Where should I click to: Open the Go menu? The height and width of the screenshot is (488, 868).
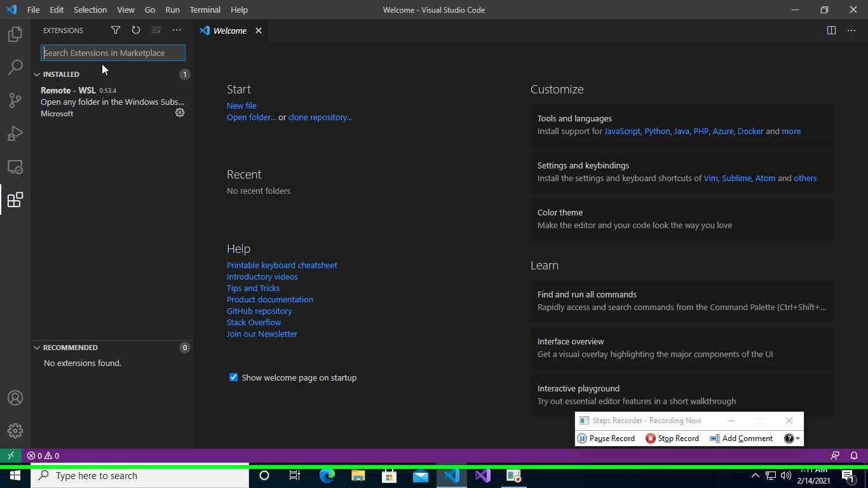pyautogui.click(x=150, y=10)
